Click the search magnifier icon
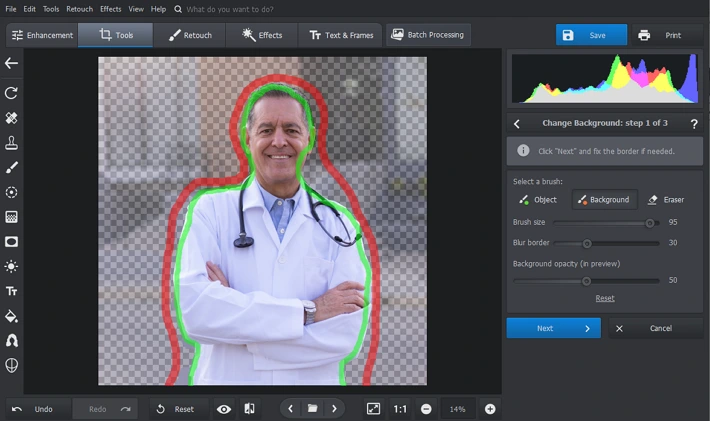 (178, 9)
